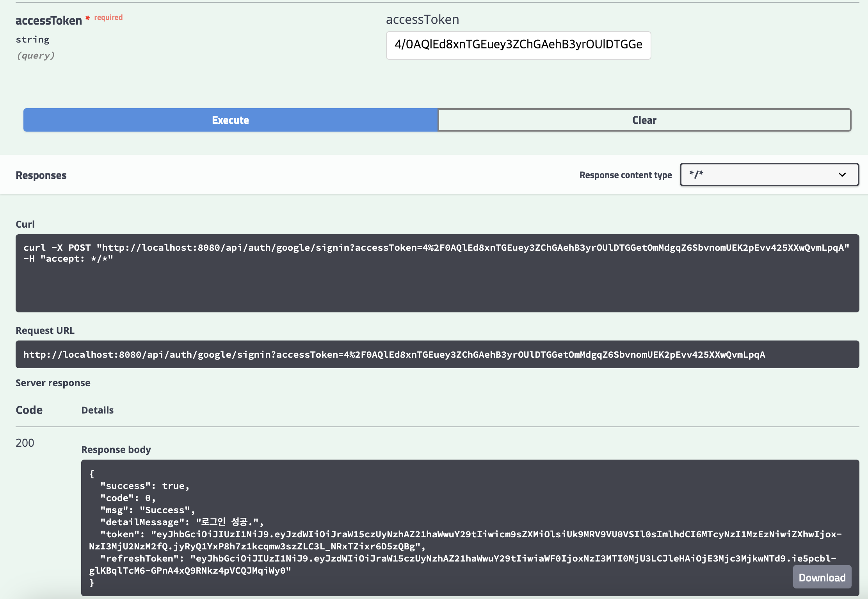Click the curl command code block

437,273
